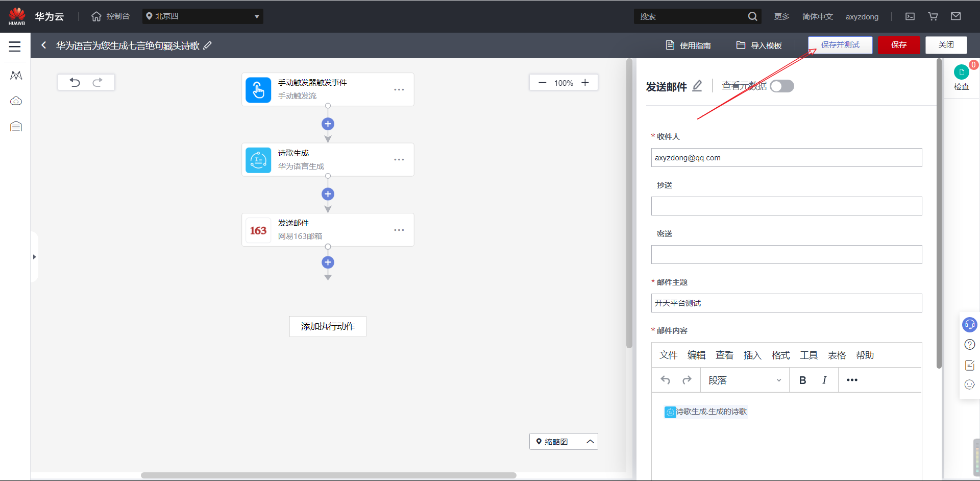The width and height of the screenshot is (980, 481).
Task: Open the help question mark icon
Action: pos(970,345)
